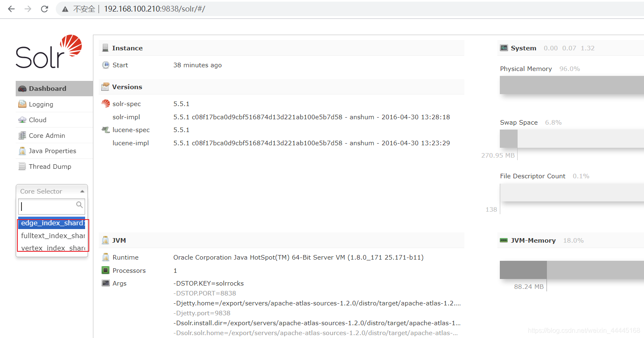Open the Thread Dump menu item
The image size is (644, 338).
point(54,166)
